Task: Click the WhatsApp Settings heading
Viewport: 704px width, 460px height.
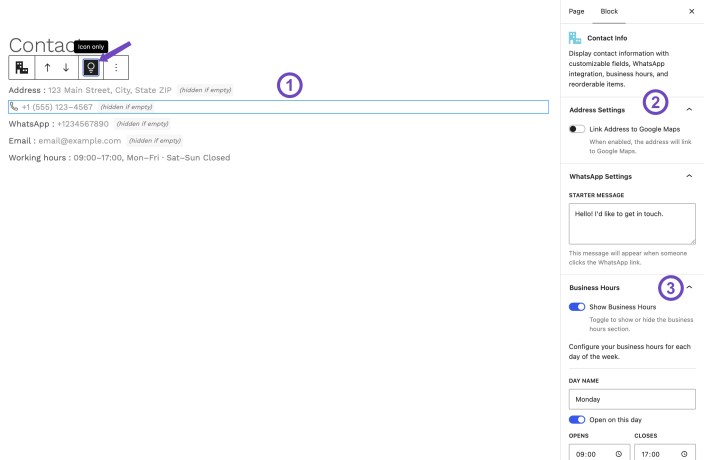Action: pos(600,176)
